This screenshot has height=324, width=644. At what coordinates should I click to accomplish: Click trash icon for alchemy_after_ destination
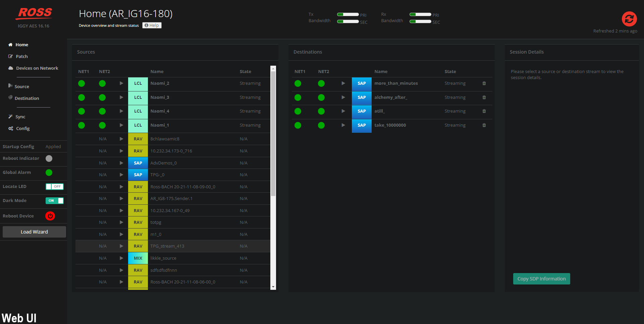(x=484, y=98)
